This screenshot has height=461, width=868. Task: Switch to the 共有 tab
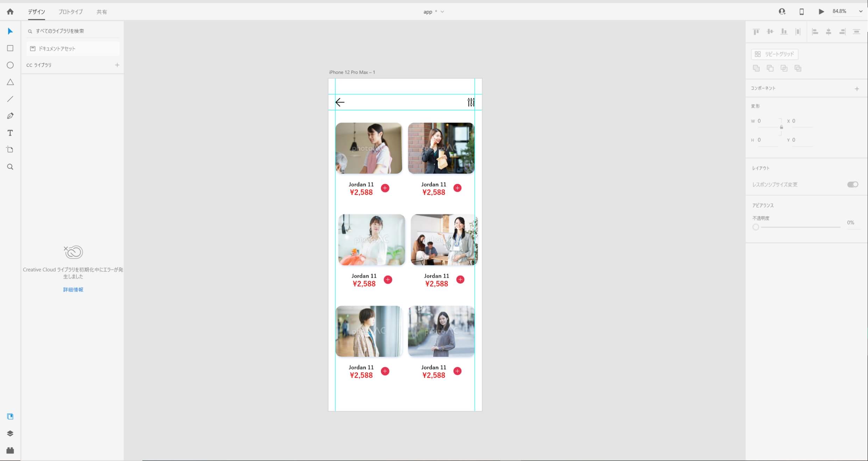click(x=102, y=12)
